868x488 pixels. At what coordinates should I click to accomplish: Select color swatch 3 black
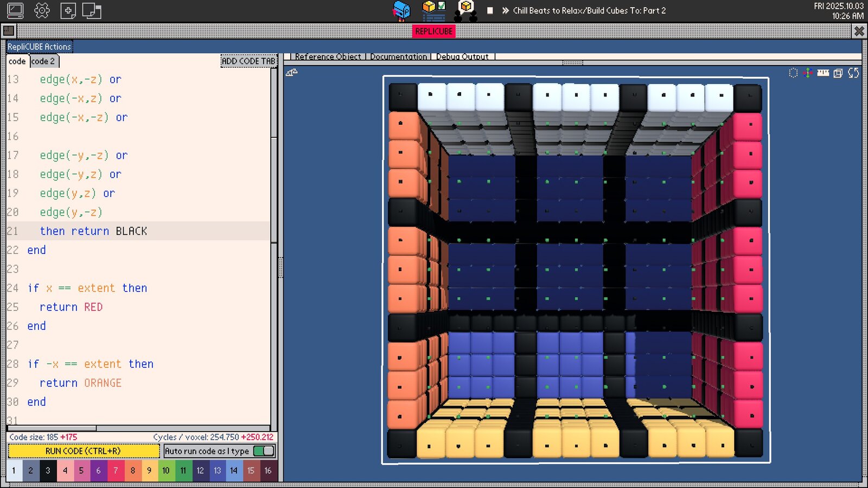(48, 471)
